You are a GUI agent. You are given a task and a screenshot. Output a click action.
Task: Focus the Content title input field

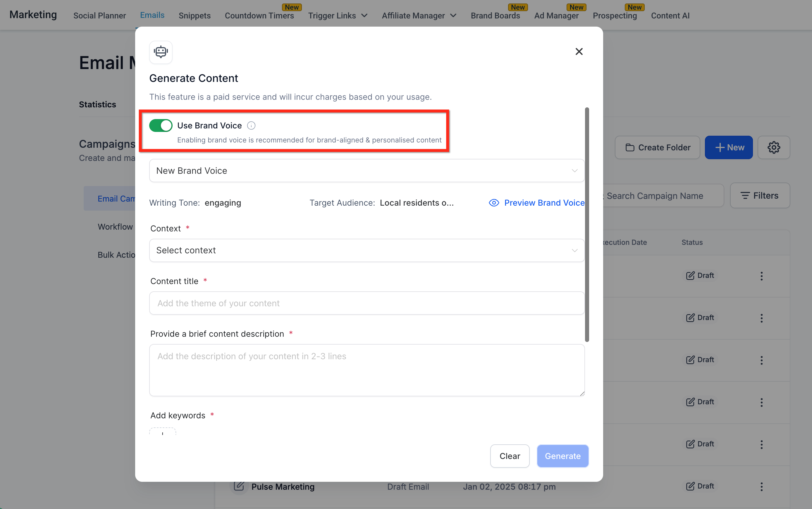click(367, 303)
